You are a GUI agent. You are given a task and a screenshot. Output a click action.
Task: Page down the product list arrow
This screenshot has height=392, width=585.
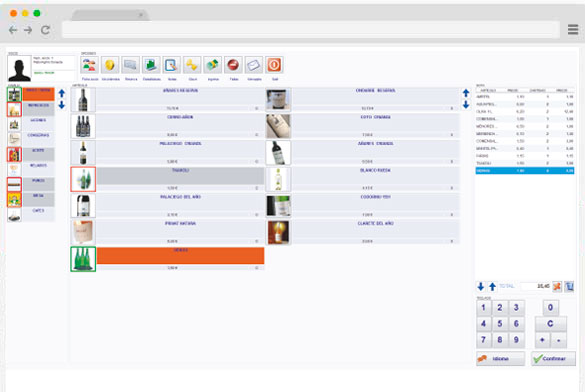pos(466,105)
